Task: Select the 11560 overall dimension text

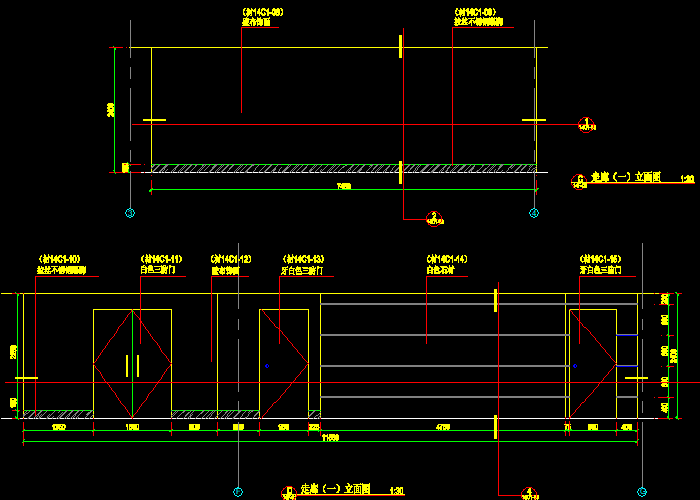Action: click(x=330, y=438)
